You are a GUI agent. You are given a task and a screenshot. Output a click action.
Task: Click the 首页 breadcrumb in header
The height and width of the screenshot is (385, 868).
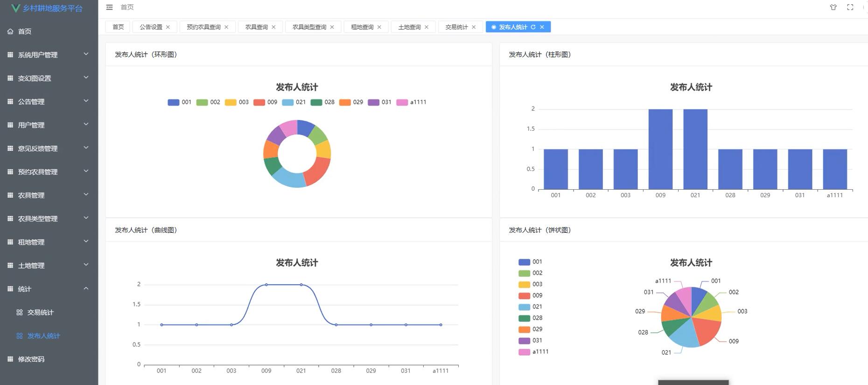pyautogui.click(x=127, y=7)
